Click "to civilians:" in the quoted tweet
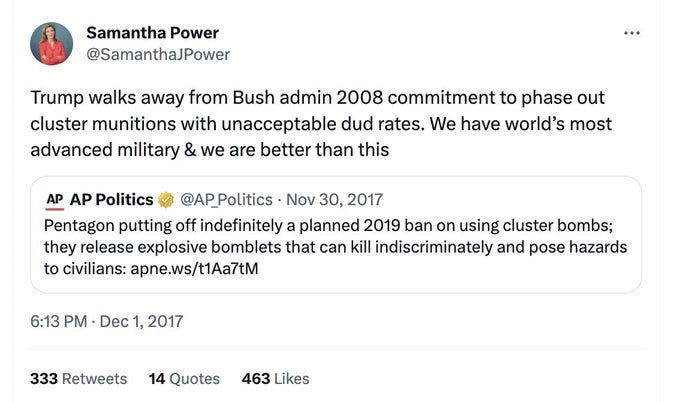 (x=89, y=268)
